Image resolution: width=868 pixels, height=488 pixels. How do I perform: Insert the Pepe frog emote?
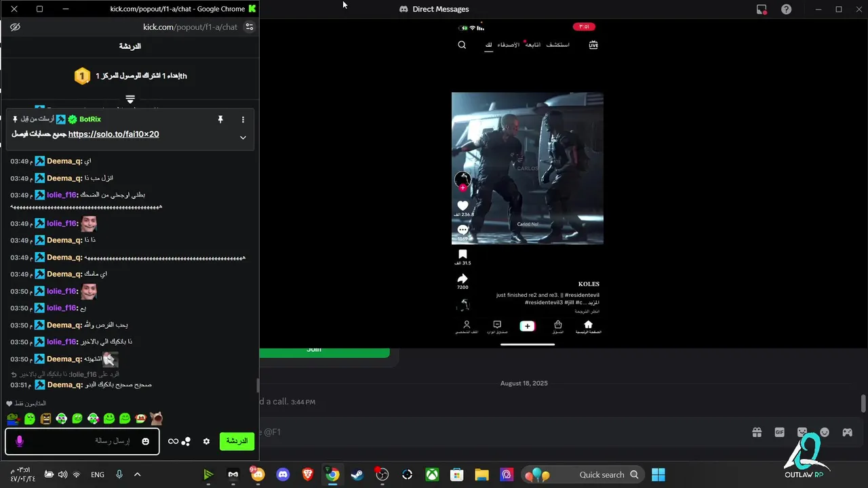click(x=13, y=419)
